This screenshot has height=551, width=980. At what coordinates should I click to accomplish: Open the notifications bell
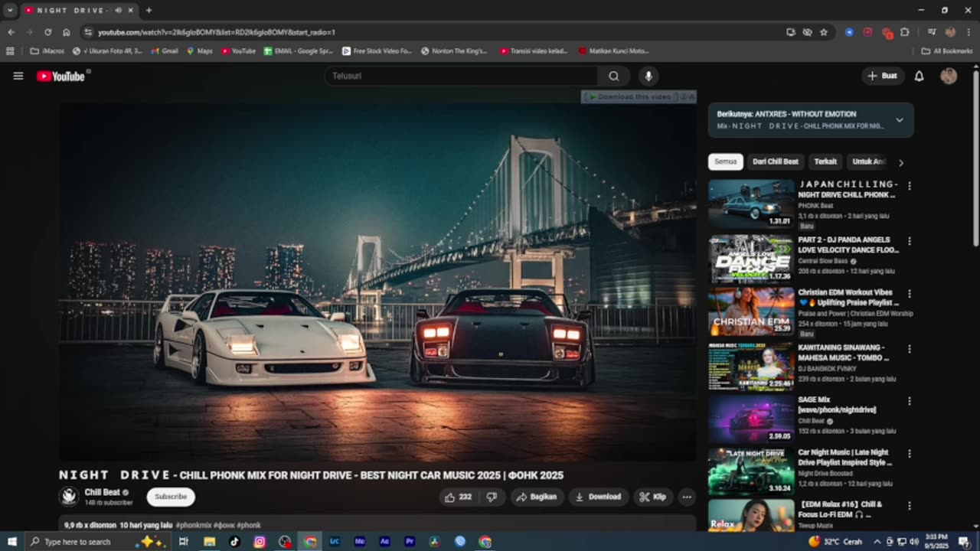point(919,76)
